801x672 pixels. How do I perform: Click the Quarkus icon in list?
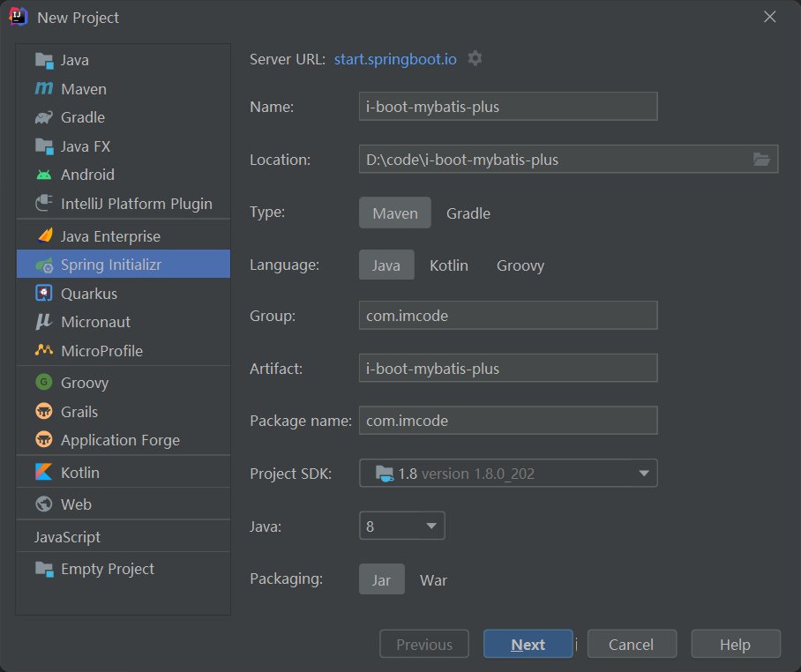coord(43,294)
